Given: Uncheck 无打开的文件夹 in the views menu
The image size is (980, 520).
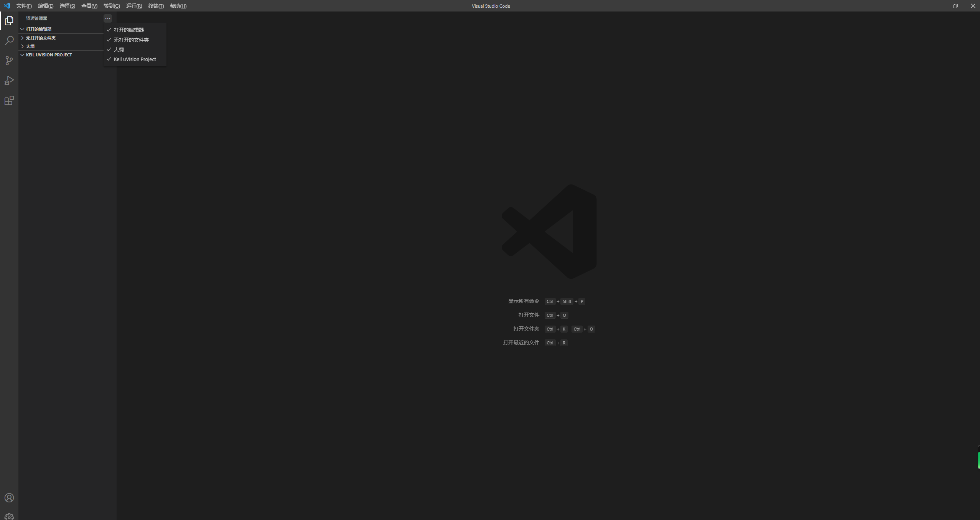Looking at the screenshot, I should click(135, 40).
